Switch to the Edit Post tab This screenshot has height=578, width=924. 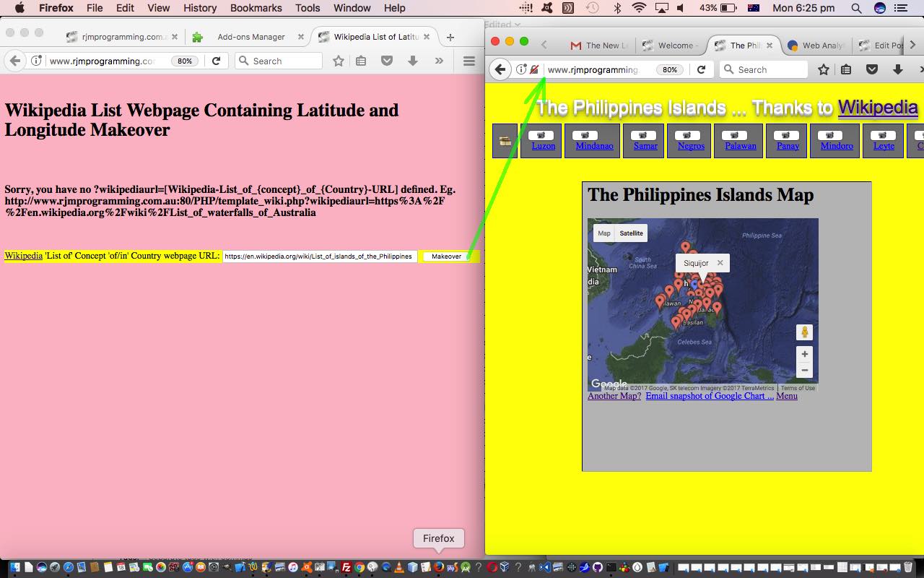point(881,46)
